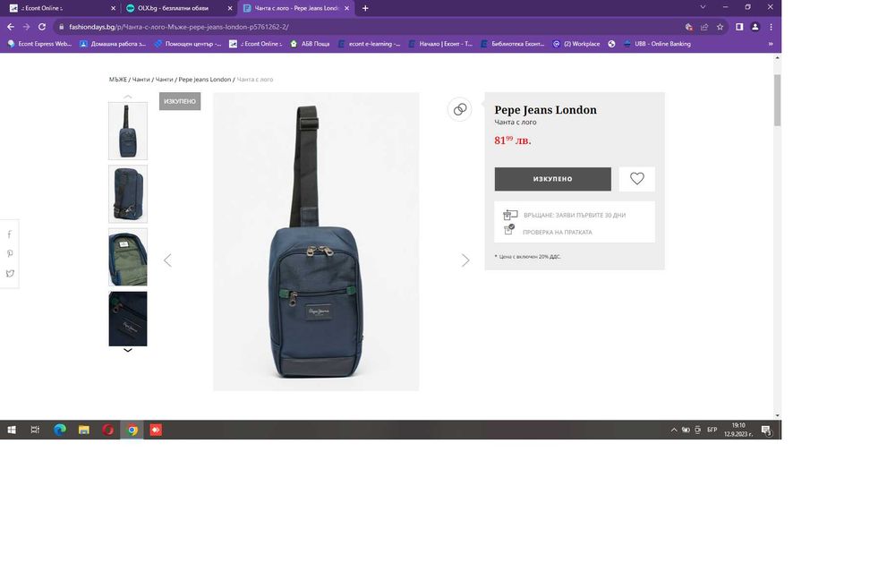Share on Facebook via side icon
895x588 pixels.
click(x=9, y=234)
